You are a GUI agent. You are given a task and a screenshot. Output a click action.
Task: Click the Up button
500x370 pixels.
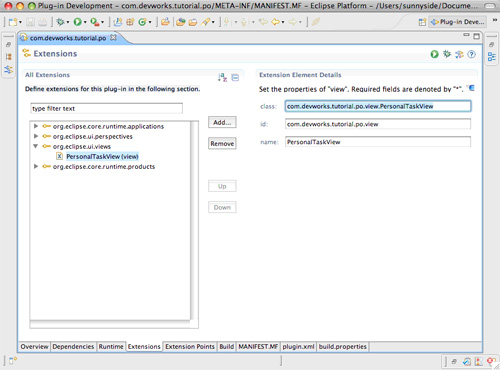(x=222, y=186)
